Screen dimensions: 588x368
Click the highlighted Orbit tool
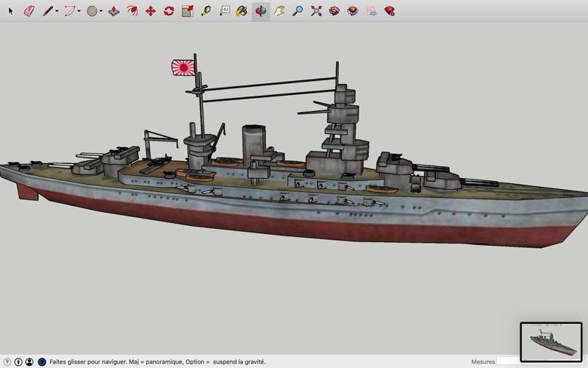[261, 11]
